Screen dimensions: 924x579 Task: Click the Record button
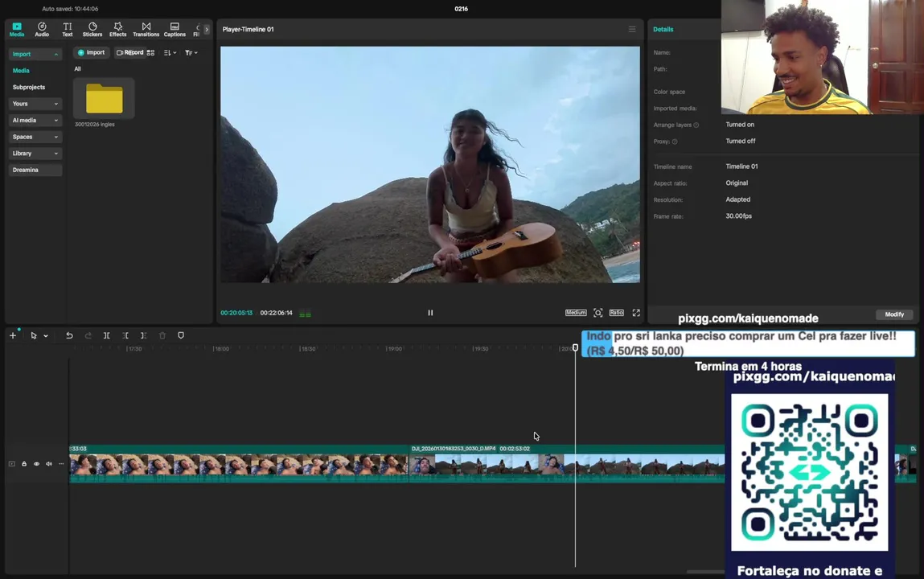click(x=129, y=52)
